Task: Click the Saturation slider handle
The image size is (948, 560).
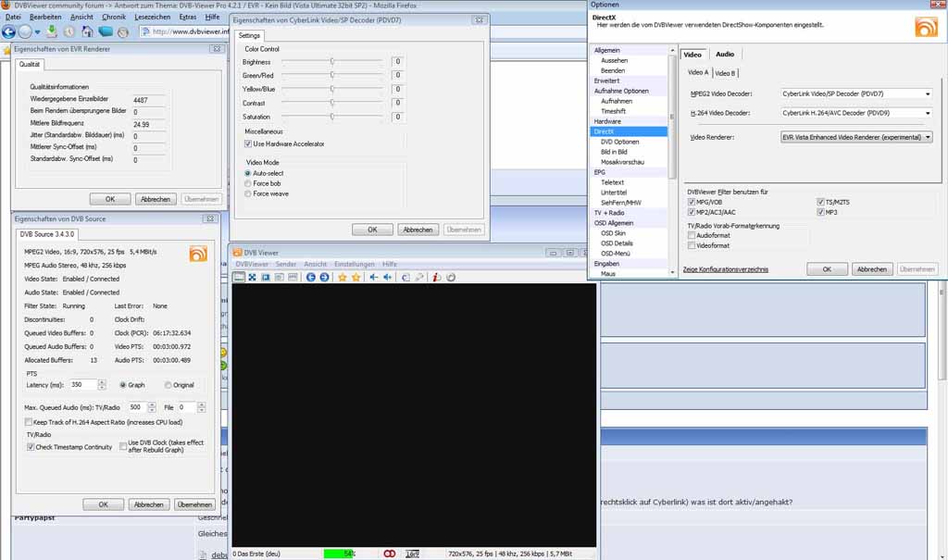Action: (x=332, y=116)
